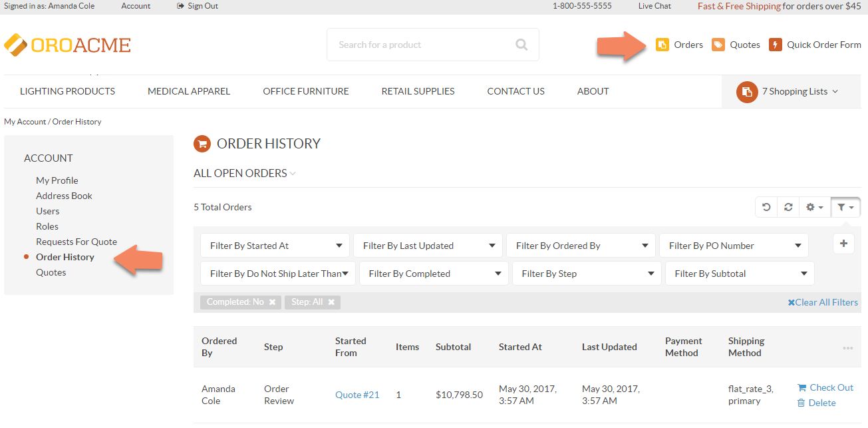Click the Sign Out link
The height and width of the screenshot is (428, 868).
point(203,6)
